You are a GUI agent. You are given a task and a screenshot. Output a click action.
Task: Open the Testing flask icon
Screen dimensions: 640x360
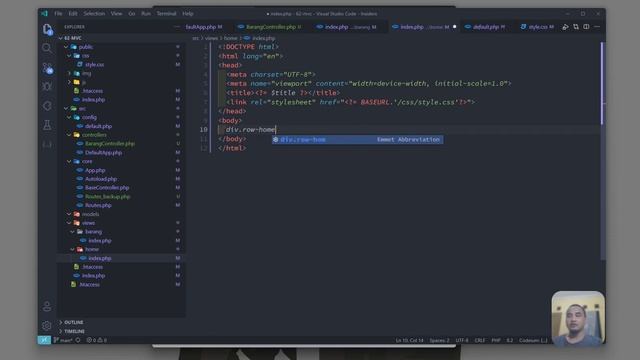pyautogui.click(x=47, y=125)
